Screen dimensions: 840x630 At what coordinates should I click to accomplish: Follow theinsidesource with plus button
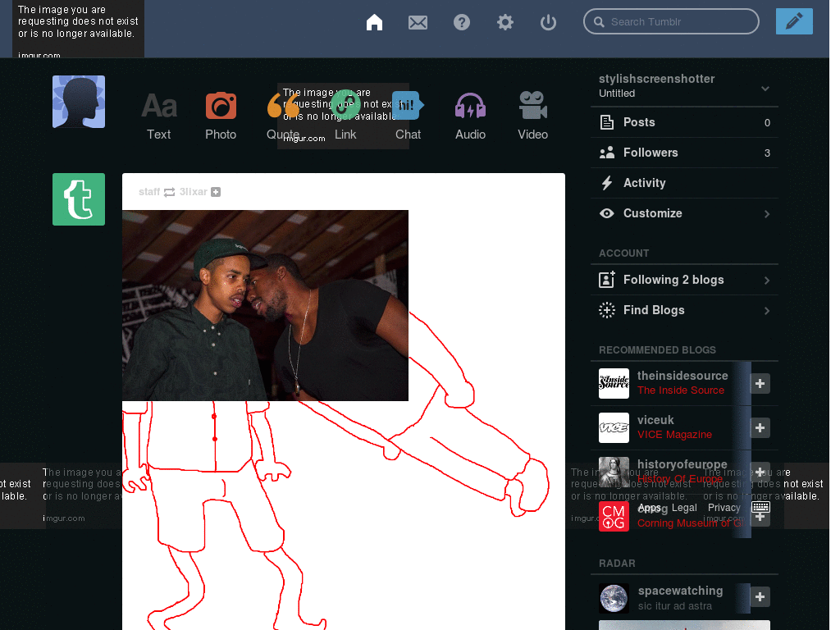pos(760,384)
